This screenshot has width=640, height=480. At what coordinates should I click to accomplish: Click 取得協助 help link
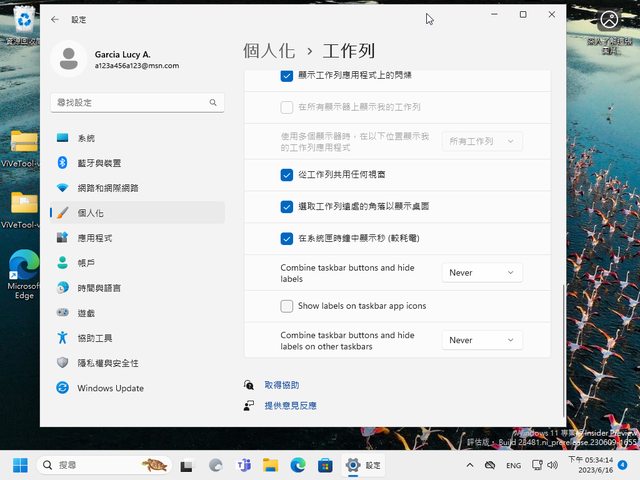[281, 385]
